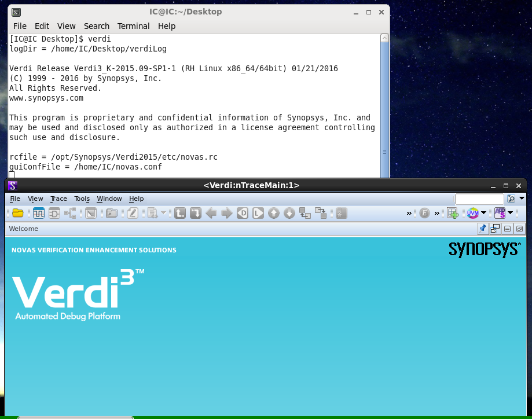Click the bookmark star icon in toolbar
Viewport: 532px width, 419px height.
(342, 213)
